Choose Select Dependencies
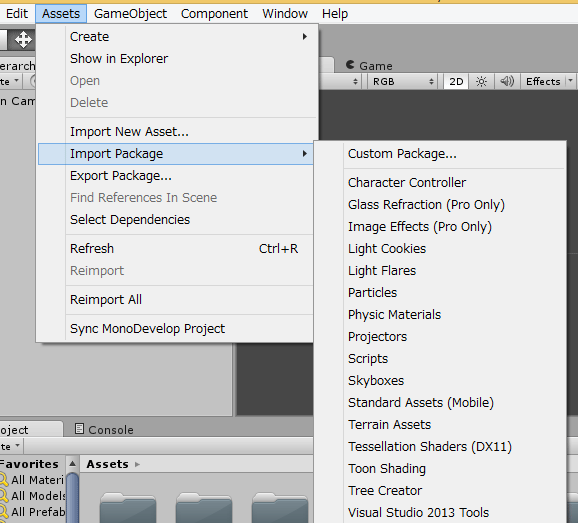This screenshot has height=523, width=578. click(x=176, y=220)
